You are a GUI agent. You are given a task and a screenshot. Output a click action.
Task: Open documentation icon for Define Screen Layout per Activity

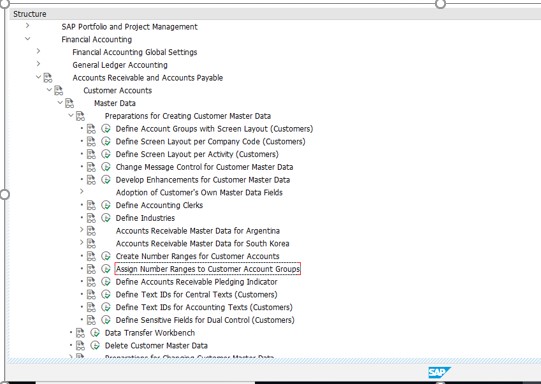pos(91,154)
